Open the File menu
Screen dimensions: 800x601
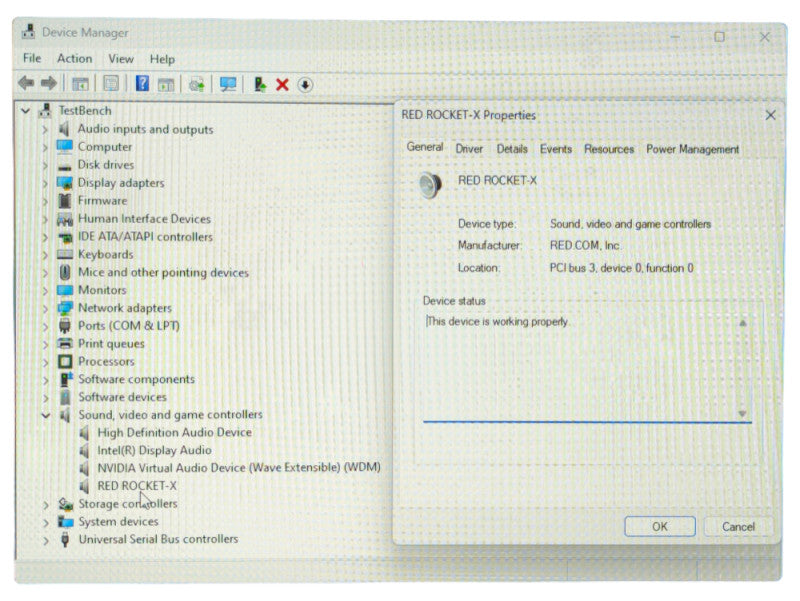tap(32, 58)
